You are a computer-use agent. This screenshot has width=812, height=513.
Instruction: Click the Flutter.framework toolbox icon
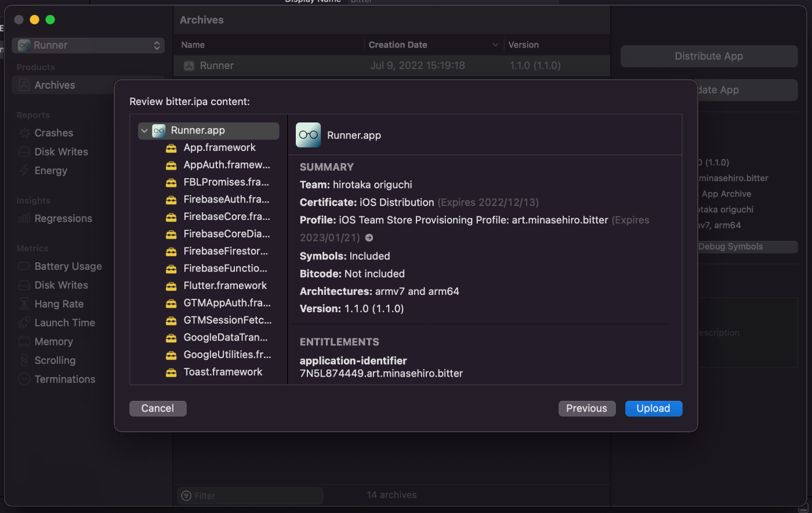tap(171, 286)
